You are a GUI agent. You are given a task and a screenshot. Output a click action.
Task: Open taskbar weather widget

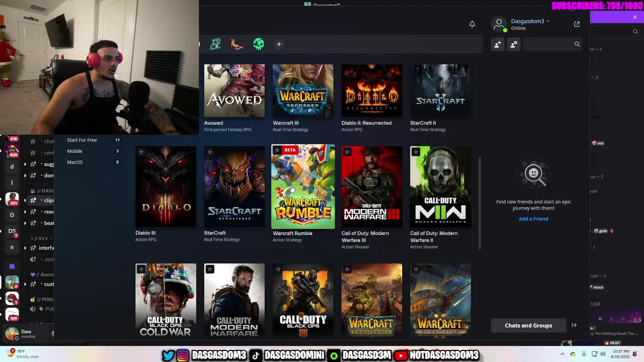pos(23,354)
